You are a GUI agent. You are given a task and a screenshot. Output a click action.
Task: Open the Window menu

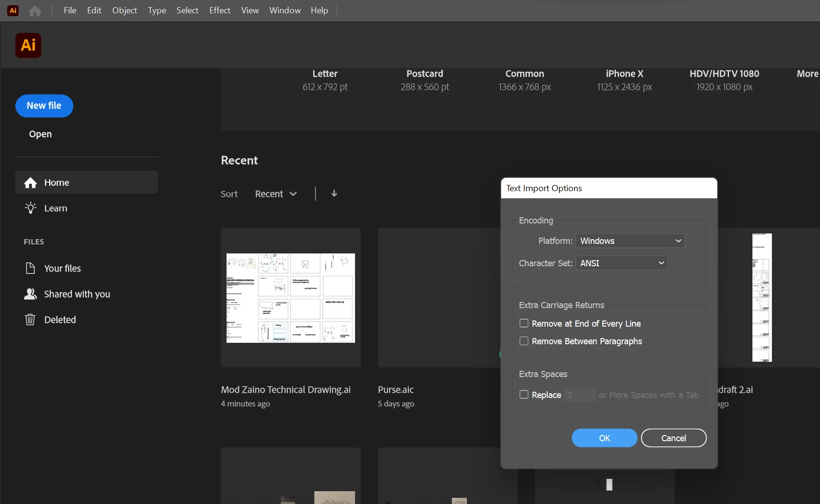tap(285, 10)
